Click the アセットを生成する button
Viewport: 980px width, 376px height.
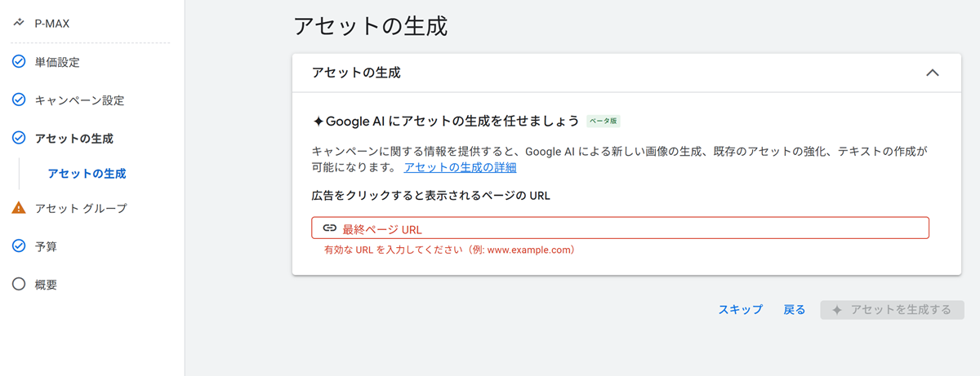coord(892,310)
